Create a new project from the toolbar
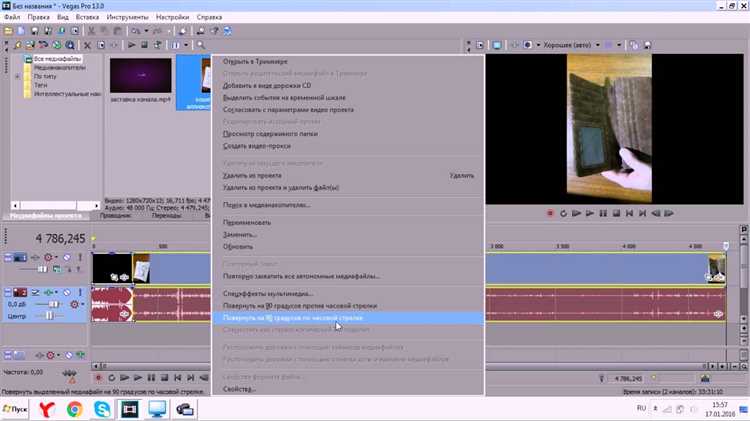The height and width of the screenshot is (421, 750). pos(21,31)
